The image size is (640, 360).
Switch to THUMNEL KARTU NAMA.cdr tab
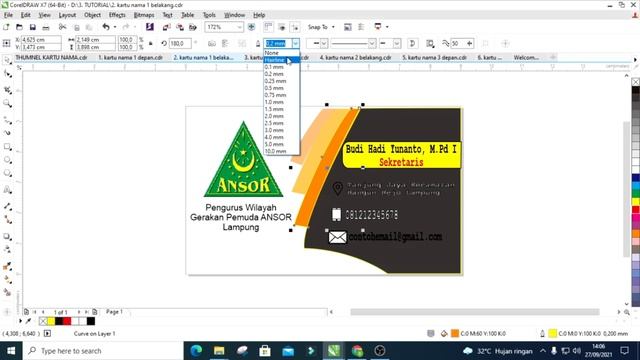coord(51,58)
